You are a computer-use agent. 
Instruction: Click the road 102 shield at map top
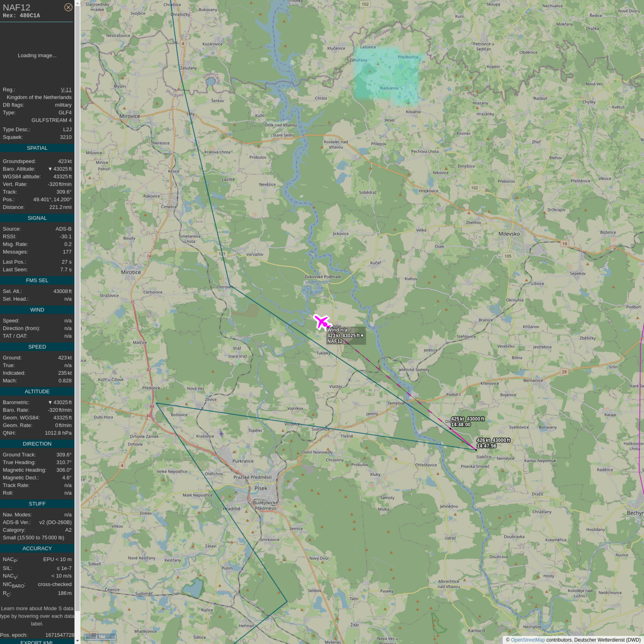click(365, 4)
